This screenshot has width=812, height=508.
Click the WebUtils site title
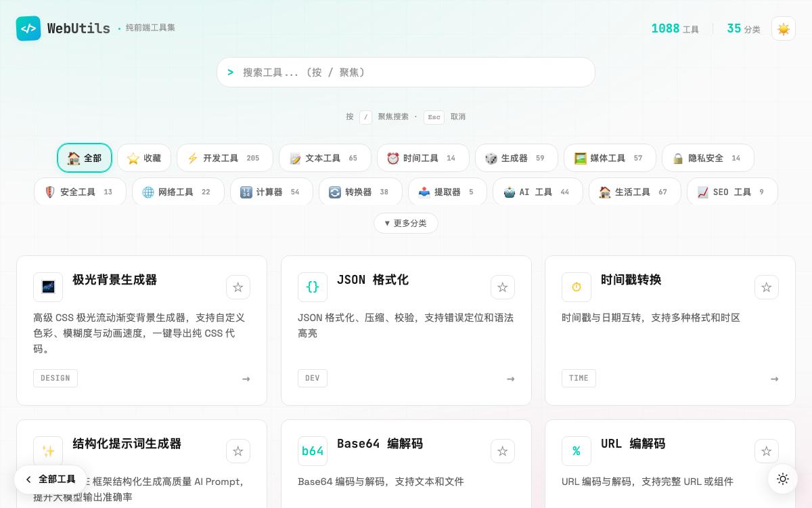coord(78,28)
